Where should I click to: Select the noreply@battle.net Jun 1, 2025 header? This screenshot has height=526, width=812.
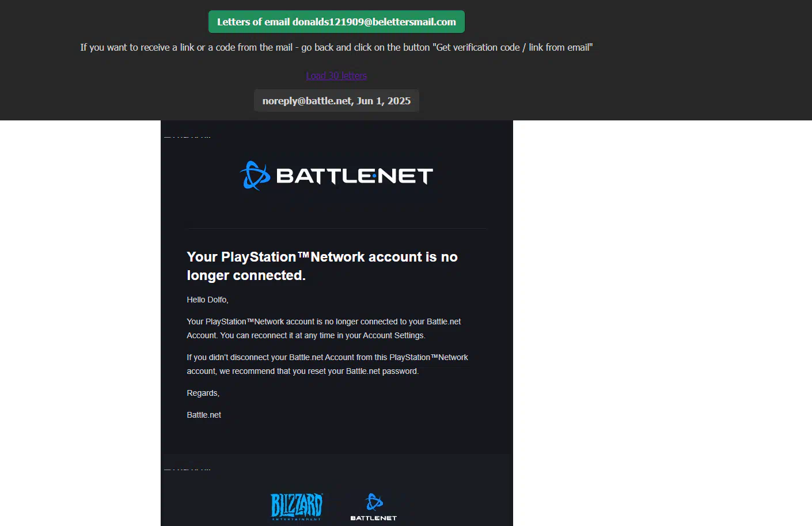pyautogui.click(x=336, y=101)
